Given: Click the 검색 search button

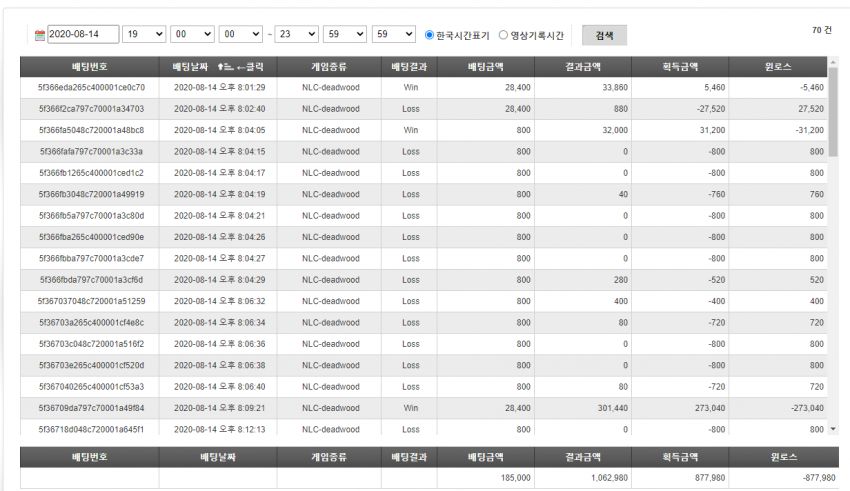Looking at the screenshot, I should click(604, 35).
